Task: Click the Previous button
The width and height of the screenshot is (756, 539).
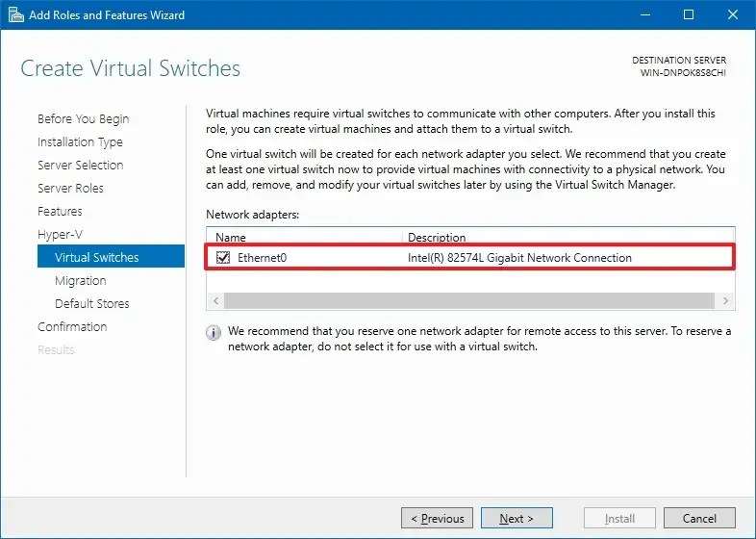Action: [x=437, y=518]
